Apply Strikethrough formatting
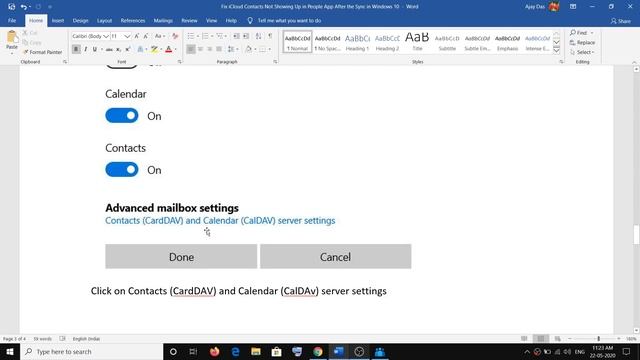 109,49
